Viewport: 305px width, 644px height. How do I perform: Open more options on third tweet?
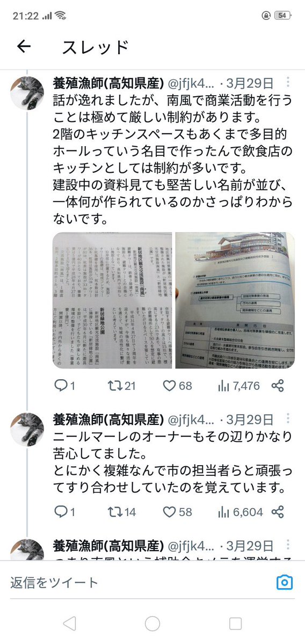[x=288, y=545]
